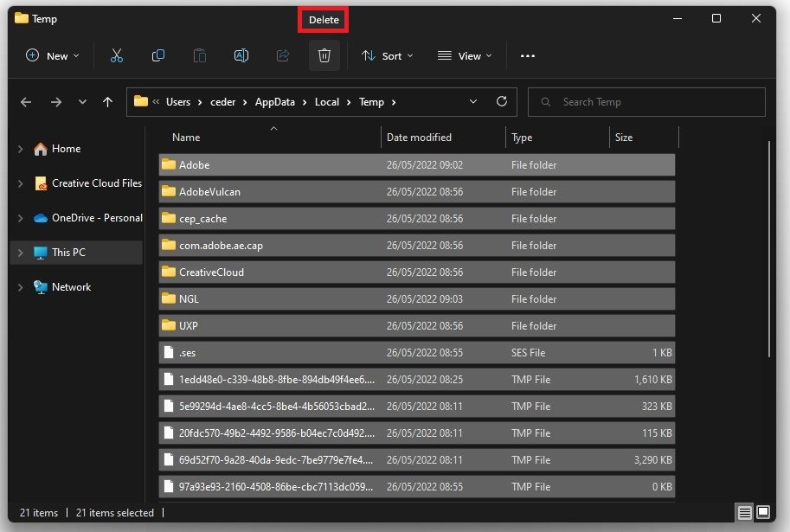790x532 pixels.
Task: Click the Search Temp input field
Action: click(658, 102)
